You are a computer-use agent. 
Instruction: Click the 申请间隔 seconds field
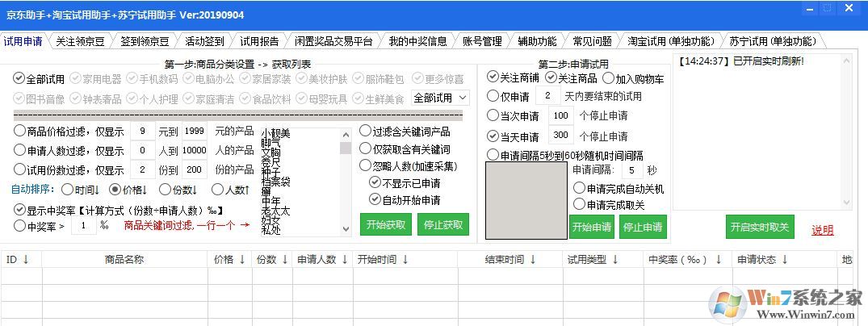[x=633, y=170]
